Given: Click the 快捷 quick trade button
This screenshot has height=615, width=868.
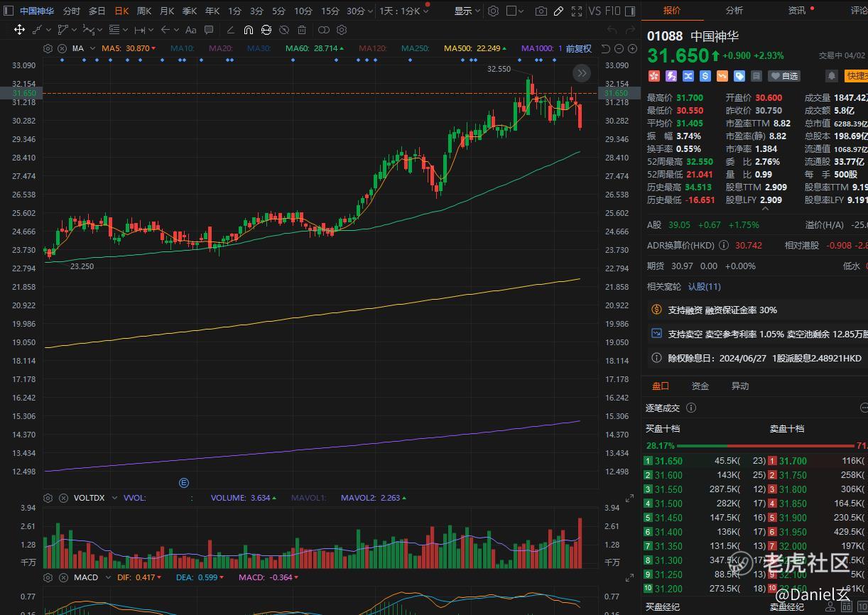Looking at the screenshot, I should click(x=856, y=76).
